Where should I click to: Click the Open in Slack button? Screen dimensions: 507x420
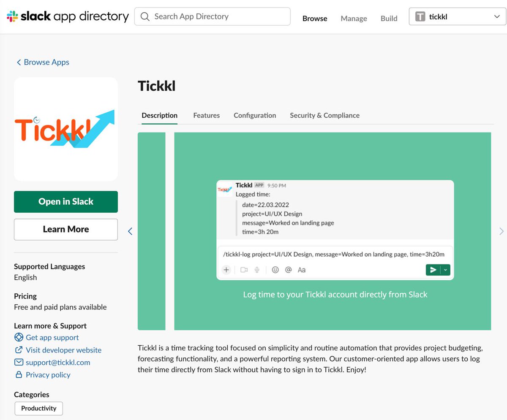tap(66, 202)
